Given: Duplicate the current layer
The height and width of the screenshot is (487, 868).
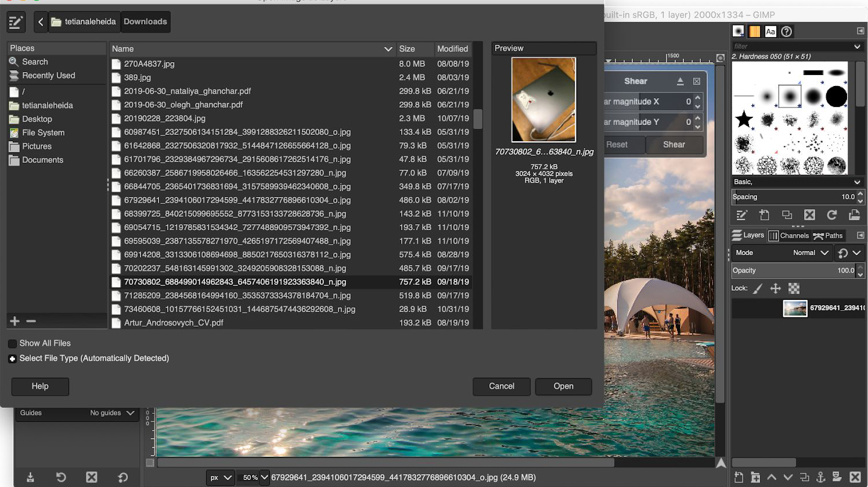Looking at the screenshot, I should pos(804,477).
